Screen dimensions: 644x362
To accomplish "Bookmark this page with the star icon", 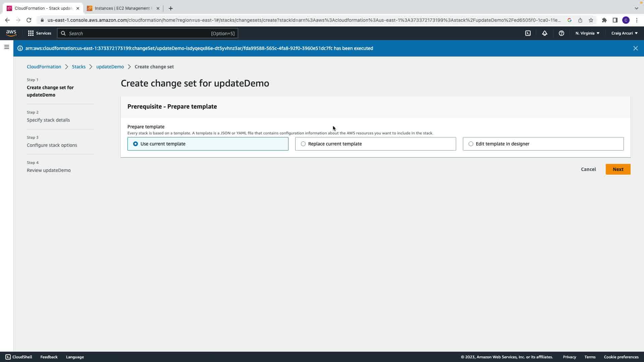I will [x=591, y=20].
